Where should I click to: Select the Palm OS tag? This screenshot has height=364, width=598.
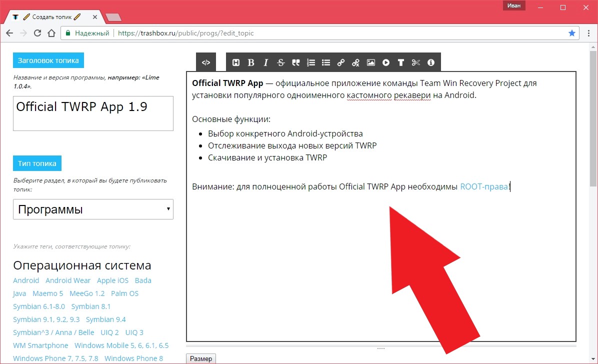pos(124,293)
